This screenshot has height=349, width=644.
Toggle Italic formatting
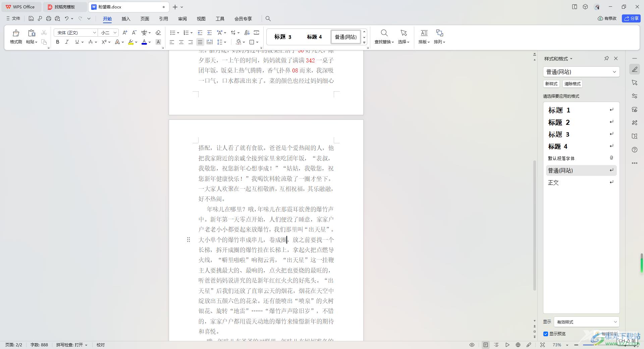67,42
